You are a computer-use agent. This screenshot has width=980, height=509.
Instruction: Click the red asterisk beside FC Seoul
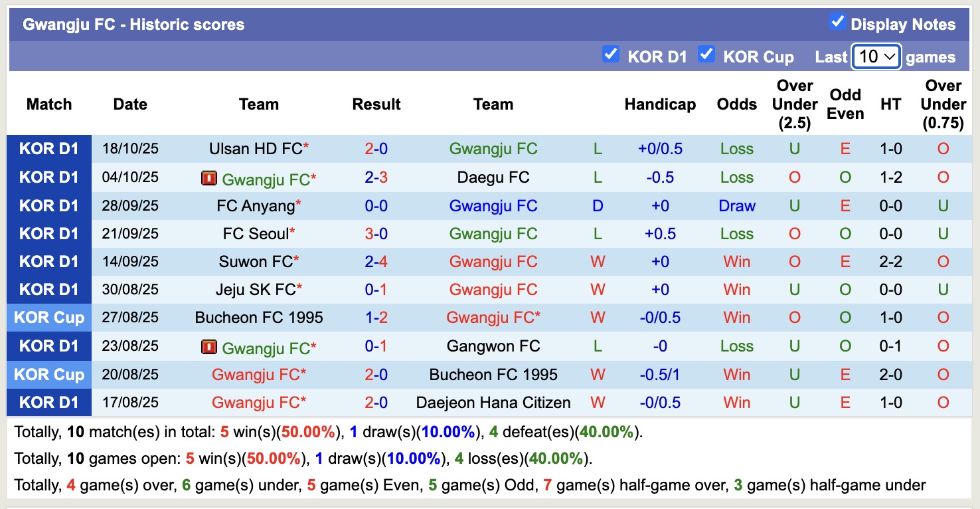coord(293,229)
